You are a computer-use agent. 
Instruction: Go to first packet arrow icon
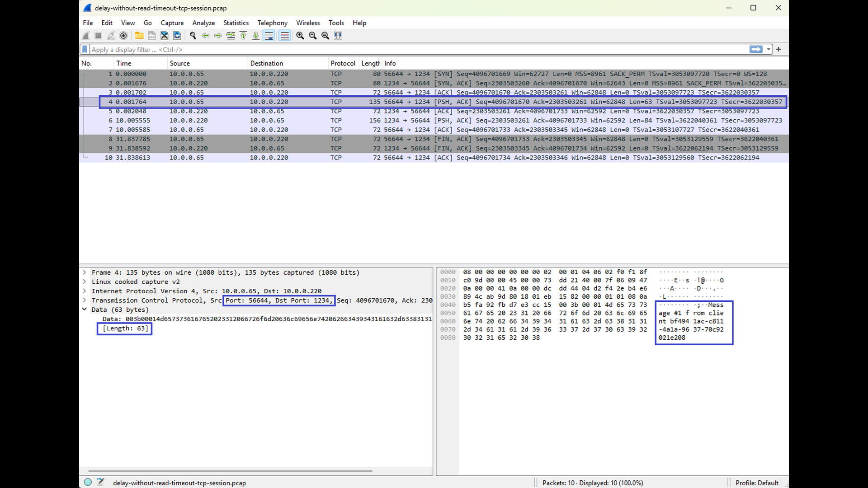[243, 36]
